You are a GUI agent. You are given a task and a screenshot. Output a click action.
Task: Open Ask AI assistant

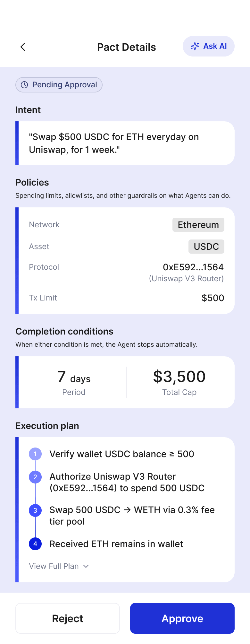[209, 46]
